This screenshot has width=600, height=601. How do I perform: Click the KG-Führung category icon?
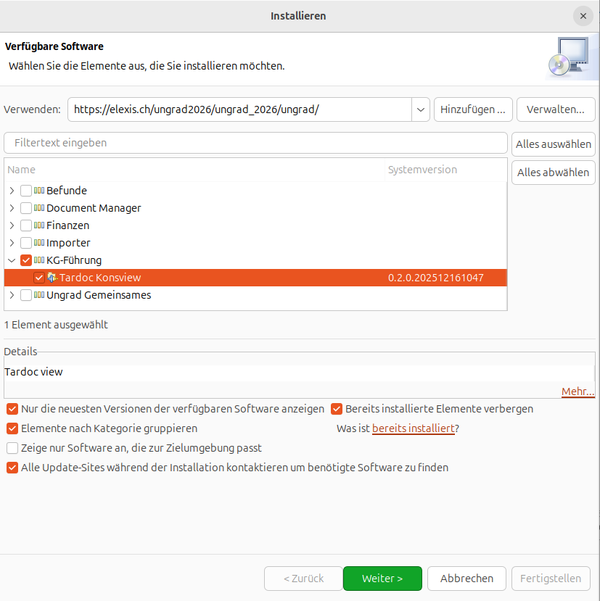(x=39, y=260)
